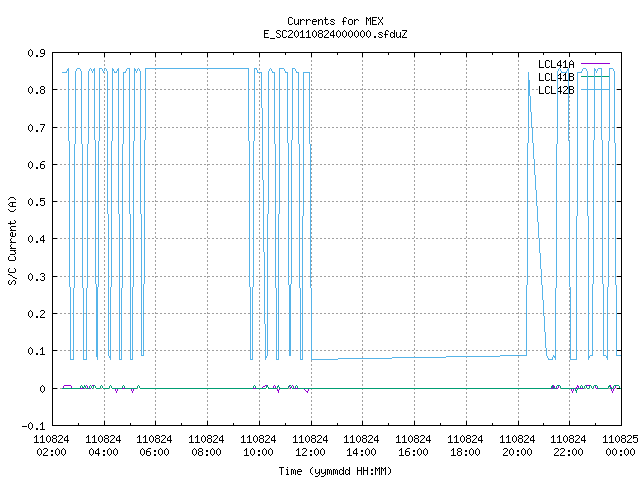Click the blue LCL42B legend line sample
640x480 pixels.
(595, 90)
